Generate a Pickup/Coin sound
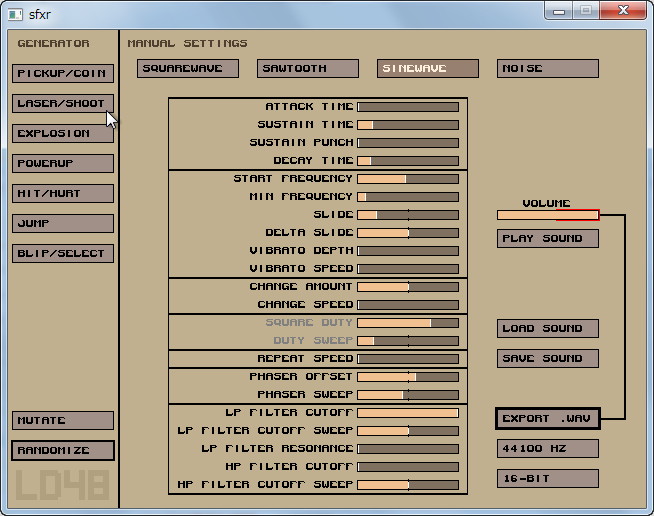654x516 pixels. click(63, 73)
